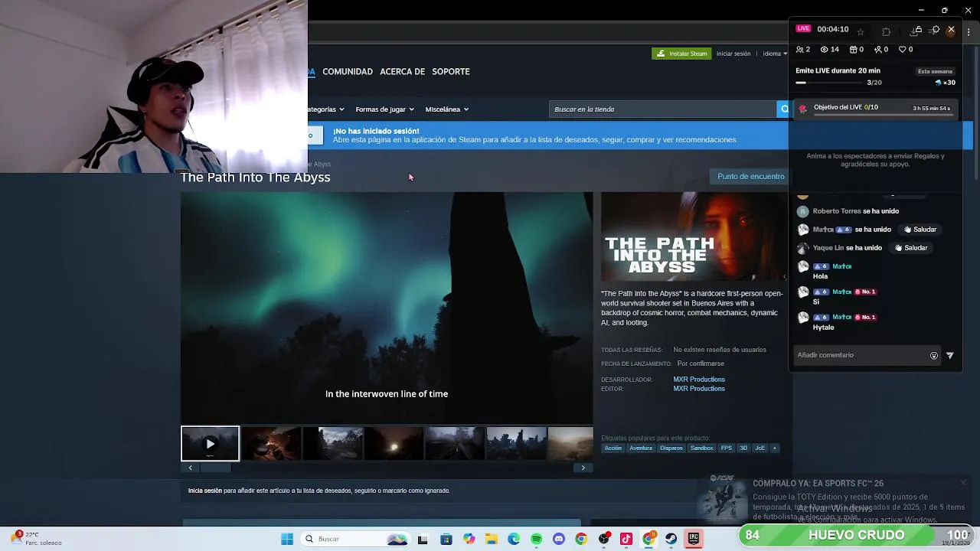
Task: Open Discord from the taskbar
Action: point(559,539)
